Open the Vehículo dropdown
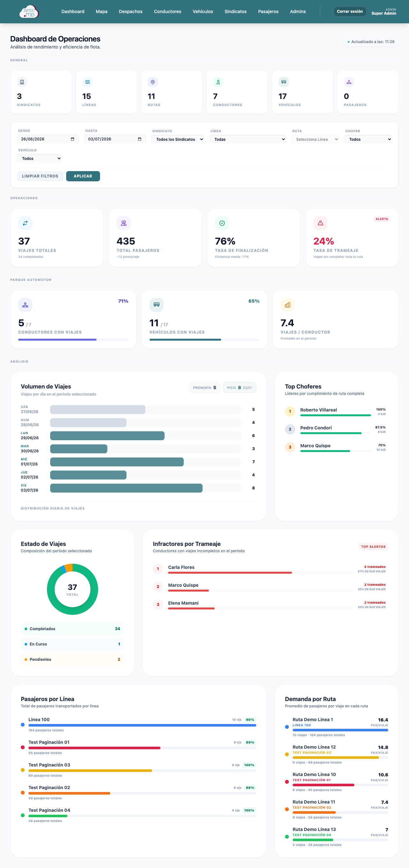Screen dimensions: 409x868 click(x=39, y=159)
